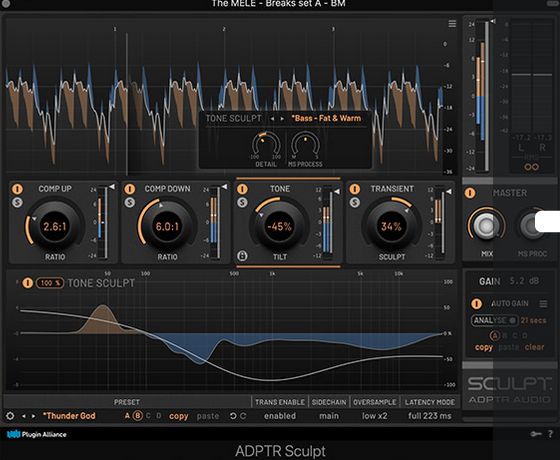The width and height of the screenshot is (560, 460).
Task: Click the 21 secs analysis time
Action: point(533,320)
